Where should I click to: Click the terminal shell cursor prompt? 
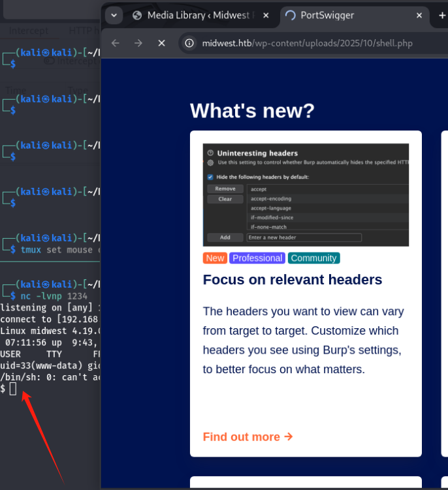click(13, 389)
